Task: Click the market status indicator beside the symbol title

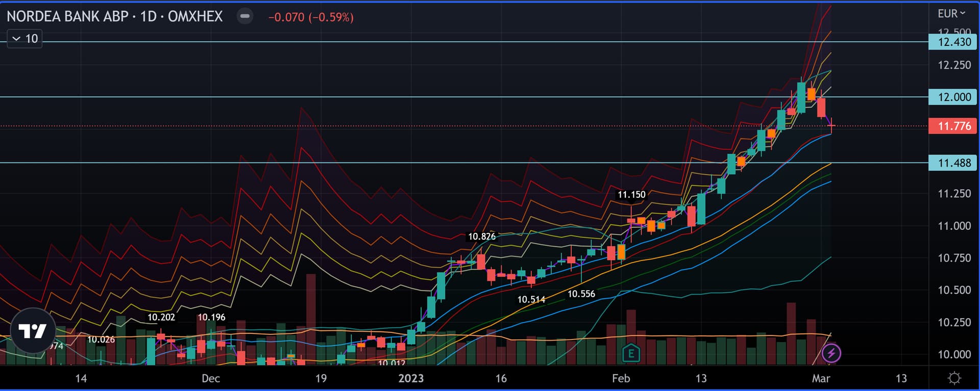Action: coord(245,16)
